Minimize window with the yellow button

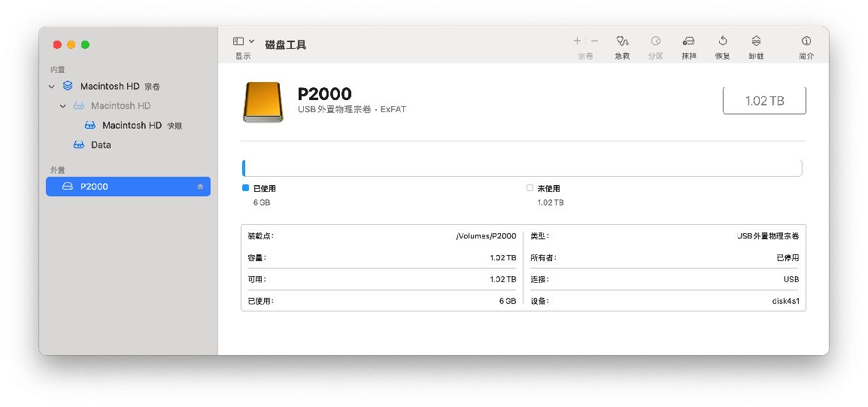click(x=71, y=45)
